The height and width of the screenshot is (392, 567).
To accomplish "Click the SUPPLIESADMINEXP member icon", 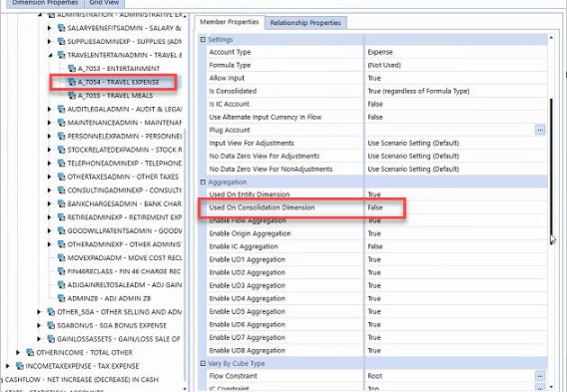I will click(62, 42).
